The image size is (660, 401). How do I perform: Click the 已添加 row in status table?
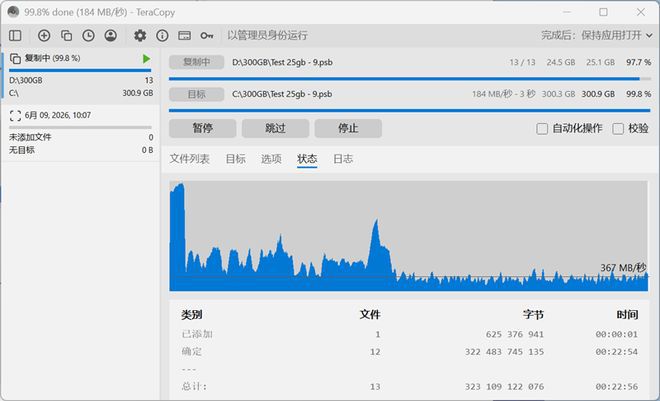410,334
